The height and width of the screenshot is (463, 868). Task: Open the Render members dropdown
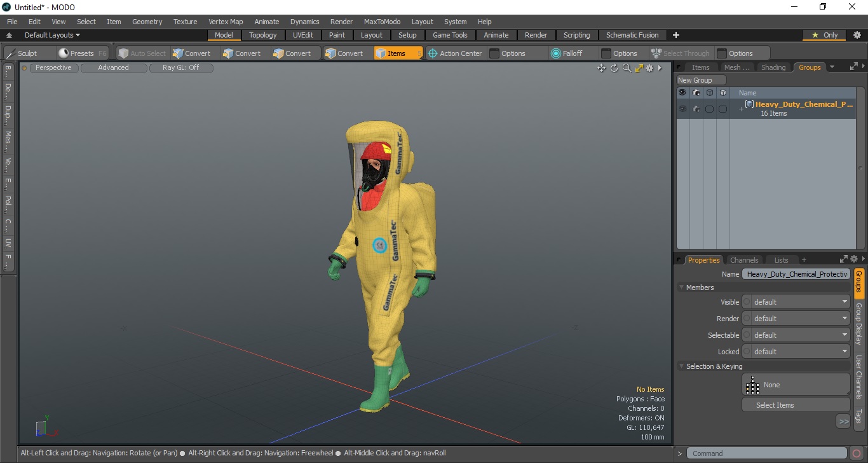coord(796,319)
